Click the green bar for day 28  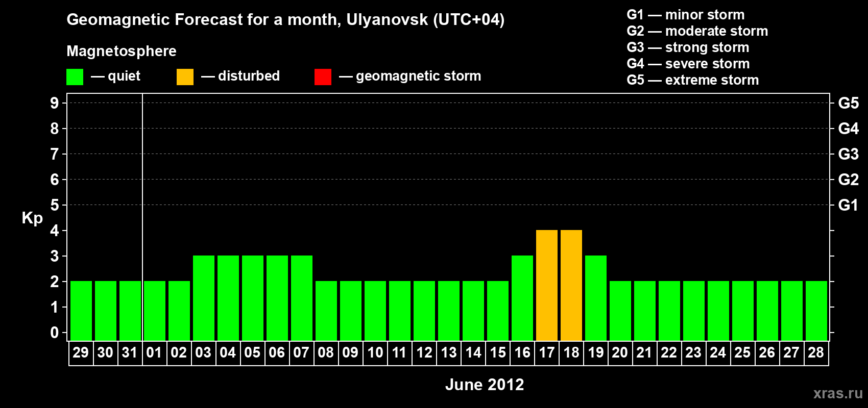pos(816,311)
